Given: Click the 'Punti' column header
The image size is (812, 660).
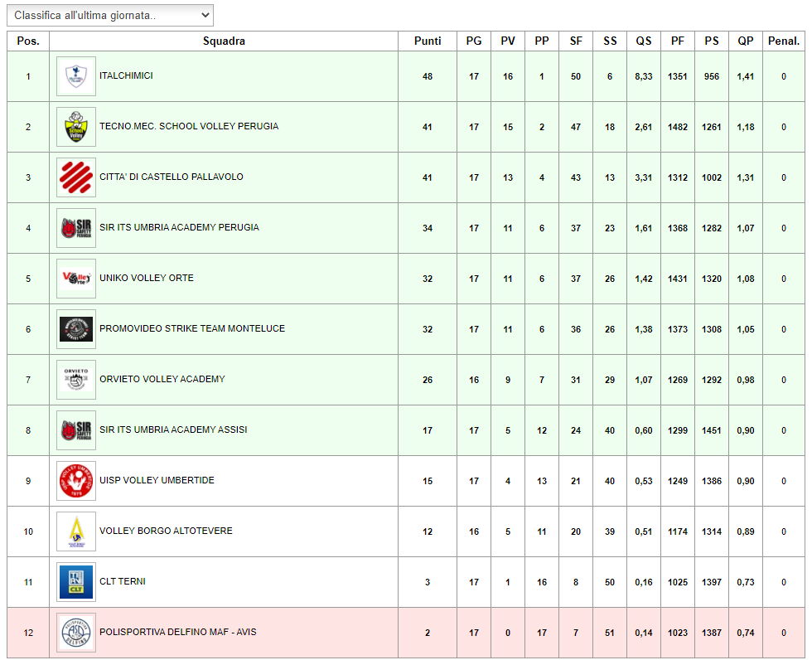Looking at the screenshot, I should point(428,41).
